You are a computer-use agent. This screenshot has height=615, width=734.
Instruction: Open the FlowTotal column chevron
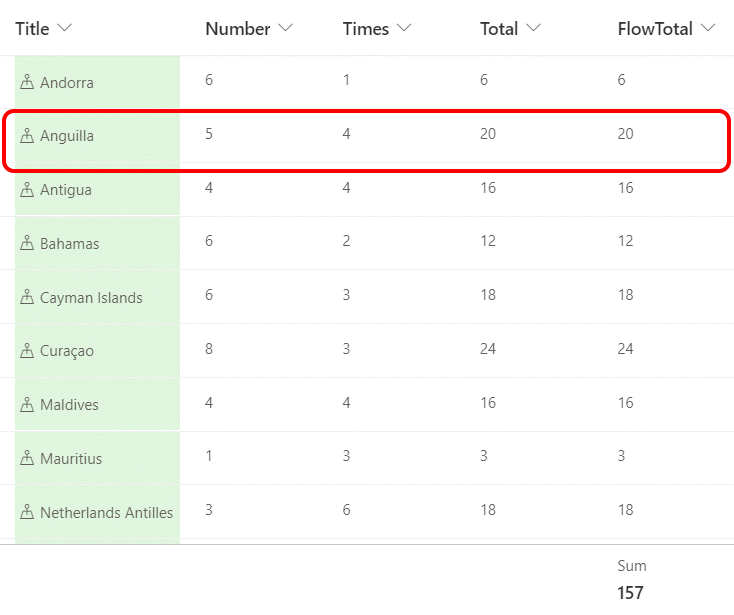709,29
